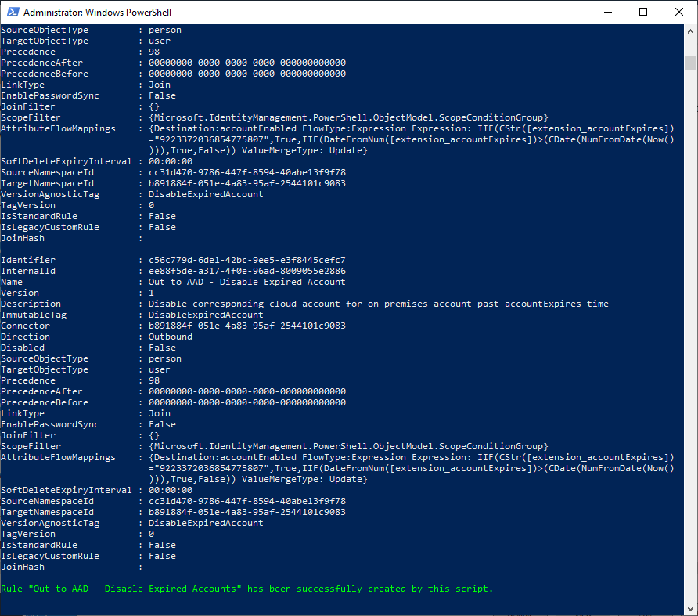Click the PowerShell icon in the title bar
This screenshot has width=698, height=616.
pyautogui.click(x=12, y=12)
